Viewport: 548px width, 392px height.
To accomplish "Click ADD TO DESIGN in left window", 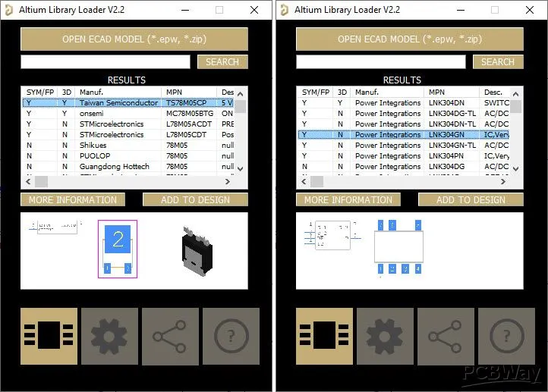I will 195,199.
